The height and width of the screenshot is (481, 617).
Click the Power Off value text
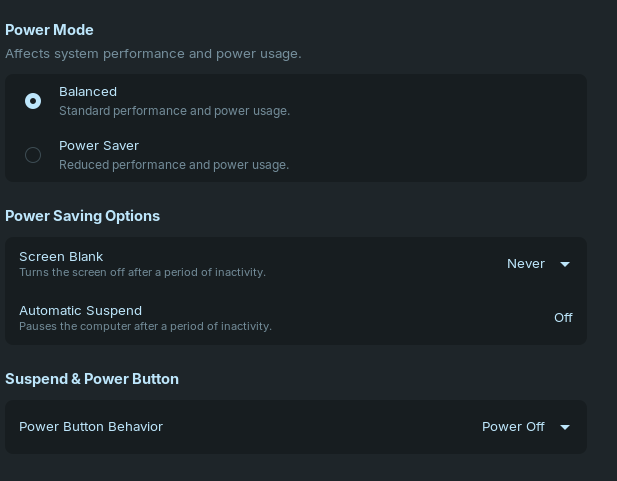(513, 427)
